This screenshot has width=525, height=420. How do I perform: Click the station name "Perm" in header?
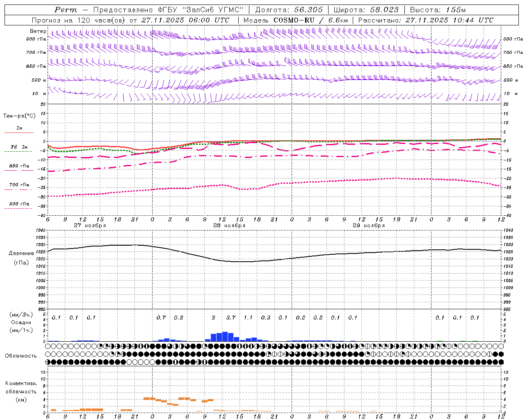66,10
